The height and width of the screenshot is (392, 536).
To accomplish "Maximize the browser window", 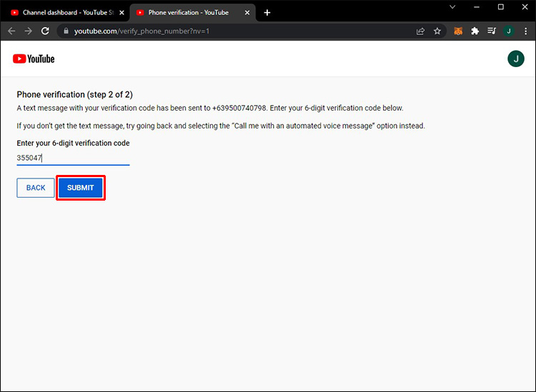I will pos(501,7).
